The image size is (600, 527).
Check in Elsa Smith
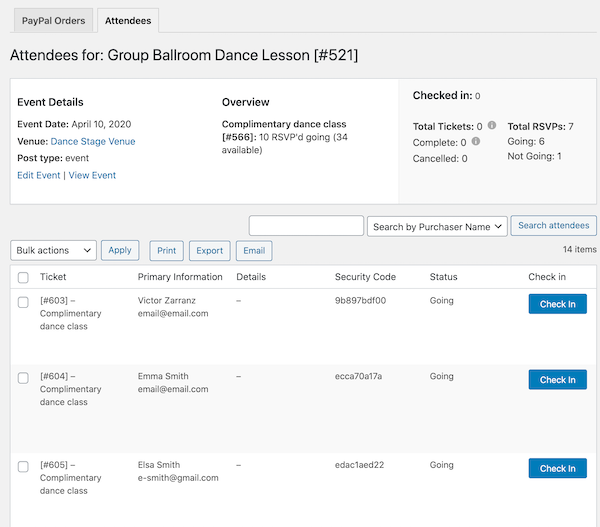pyautogui.click(x=557, y=468)
